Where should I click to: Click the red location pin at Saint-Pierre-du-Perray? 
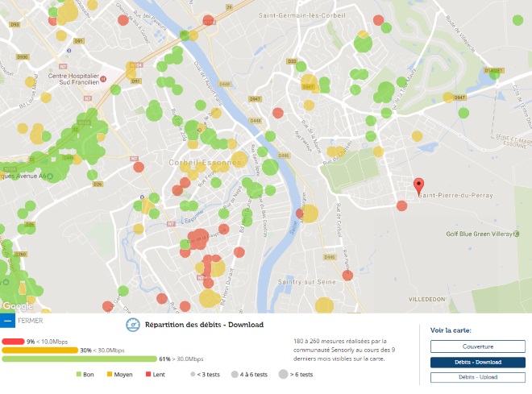point(419,187)
